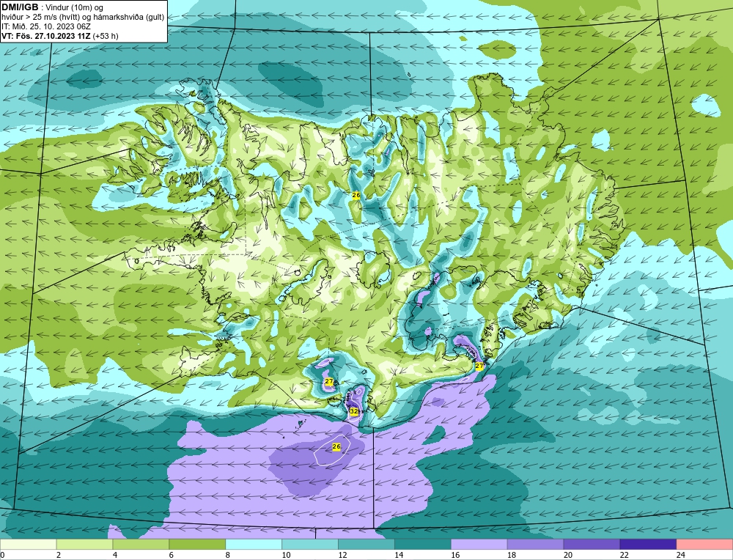The image size is (733, 560).
Task: Click the DMI/IGB title text
Action: pyautogui.click(x=20, y=7)
